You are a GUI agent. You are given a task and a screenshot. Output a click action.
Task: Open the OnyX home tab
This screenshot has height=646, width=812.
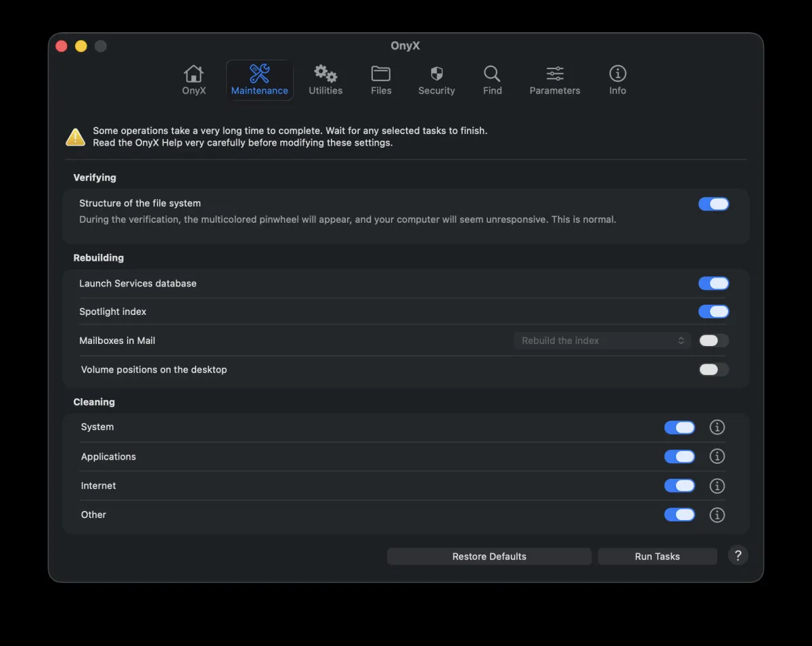click(x=194, y=80)
